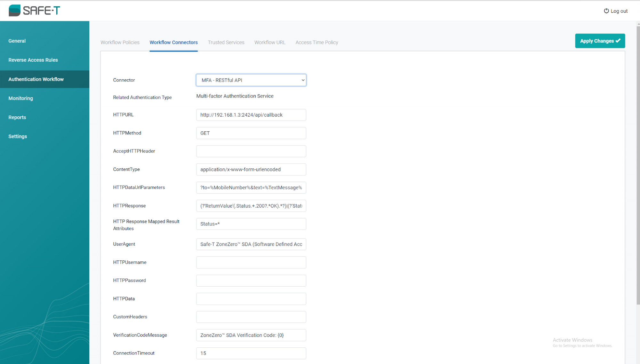The image size is (640, 364).
Task: Click the SAFE-T logo icon
Action: click(14, 11)
